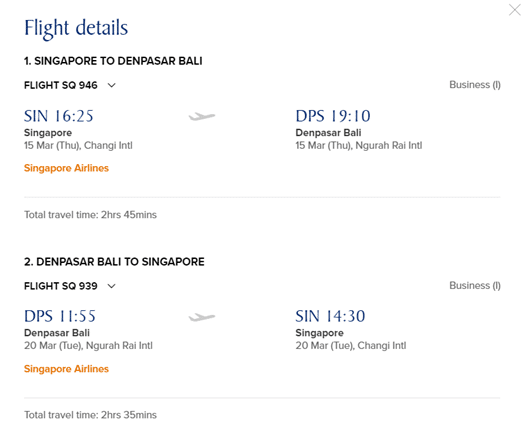The image size is (529, 429).
Task: Click the Business (I) label for flight SQ 946
Action: 475,85
